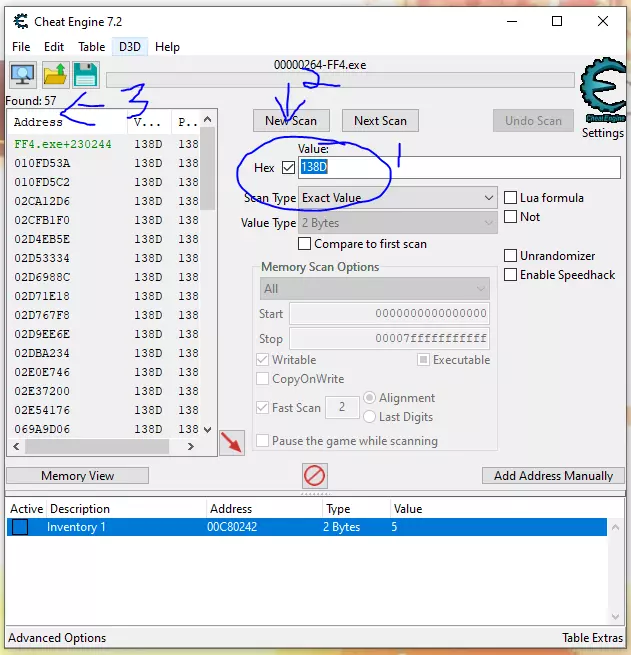Viewport: 631px width, 655px height.
Task: Click the found list horizontal scrollbar thumb
Action: click(x=97, y=447)
